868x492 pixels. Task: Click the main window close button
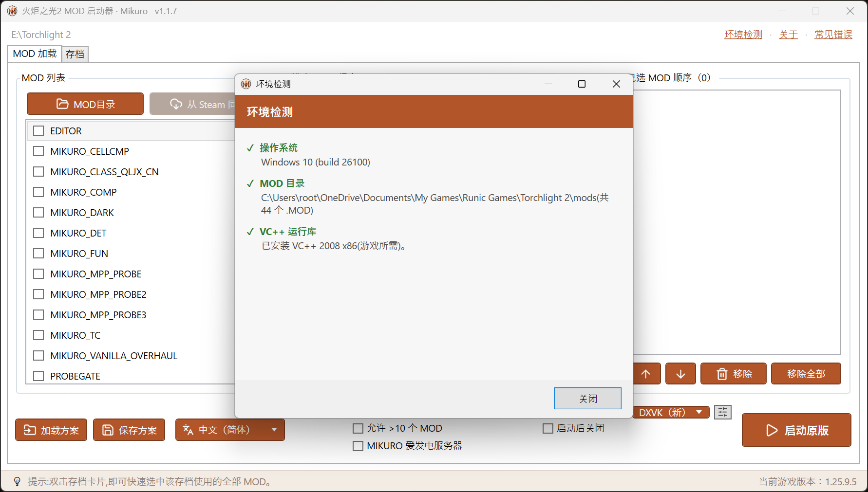point(850,11)
